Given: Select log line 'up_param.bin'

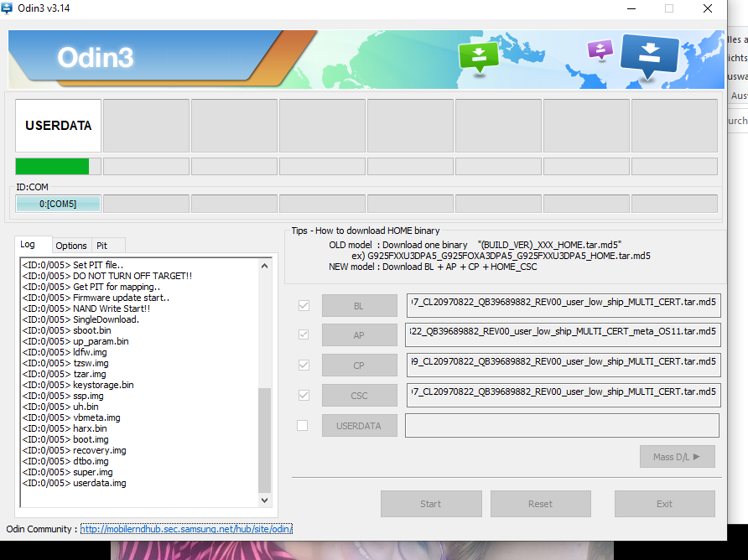Looking at the screenshot, I should coord(75,341).
